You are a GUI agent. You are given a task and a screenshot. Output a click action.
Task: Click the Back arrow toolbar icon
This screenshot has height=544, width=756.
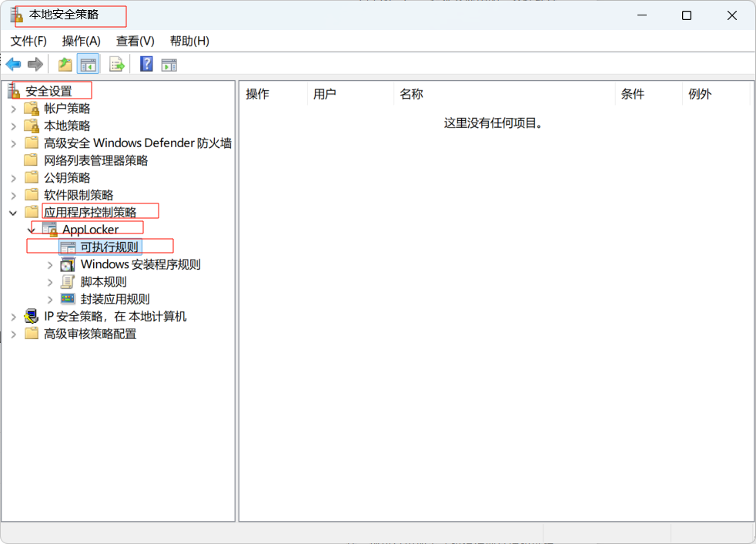(x=14, y=64)
